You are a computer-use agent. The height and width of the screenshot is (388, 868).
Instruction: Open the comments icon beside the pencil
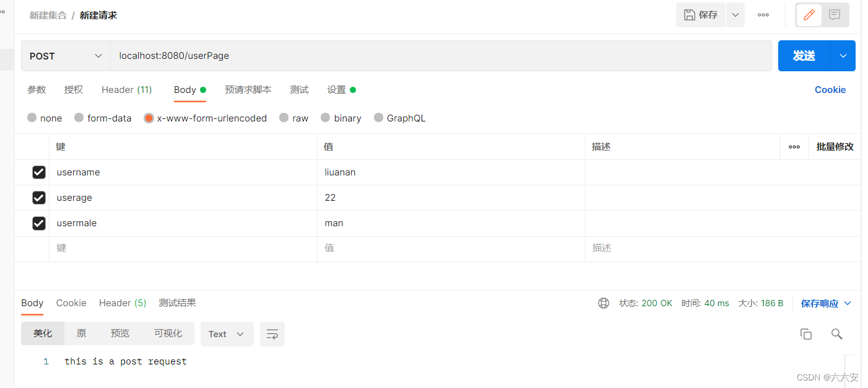click(x=834, y=14)
